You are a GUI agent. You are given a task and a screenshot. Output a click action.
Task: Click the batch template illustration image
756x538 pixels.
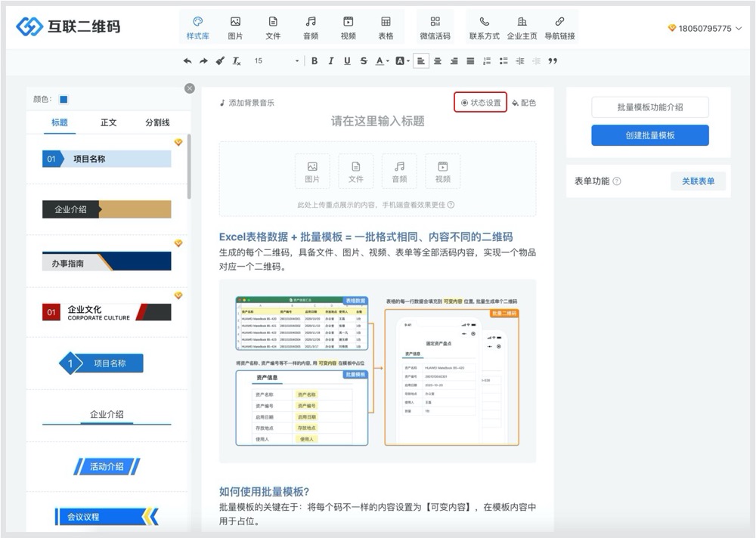[x=377, y=371]
